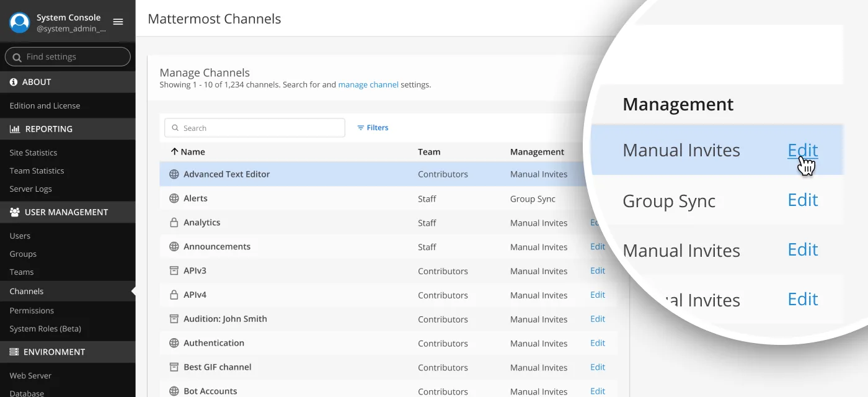868x397 pixels.
Task: Click the Analytics channel name
Action: (202, 222)
